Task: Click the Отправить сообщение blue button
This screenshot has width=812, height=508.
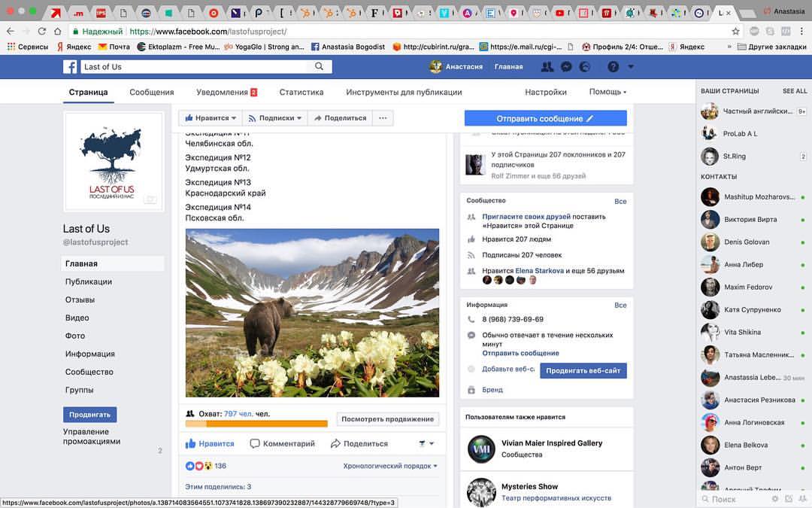Action: (x=545, y=118)
